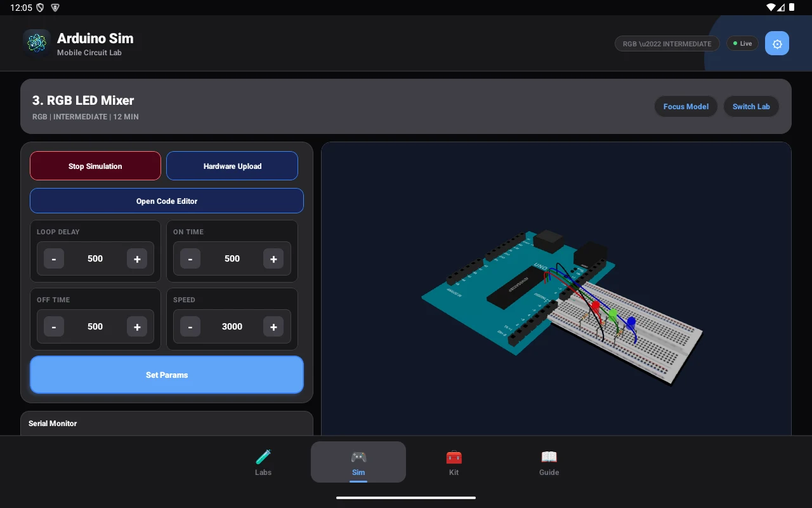Select the Off Time value 500
812x508 pixels.
[95, 326]
